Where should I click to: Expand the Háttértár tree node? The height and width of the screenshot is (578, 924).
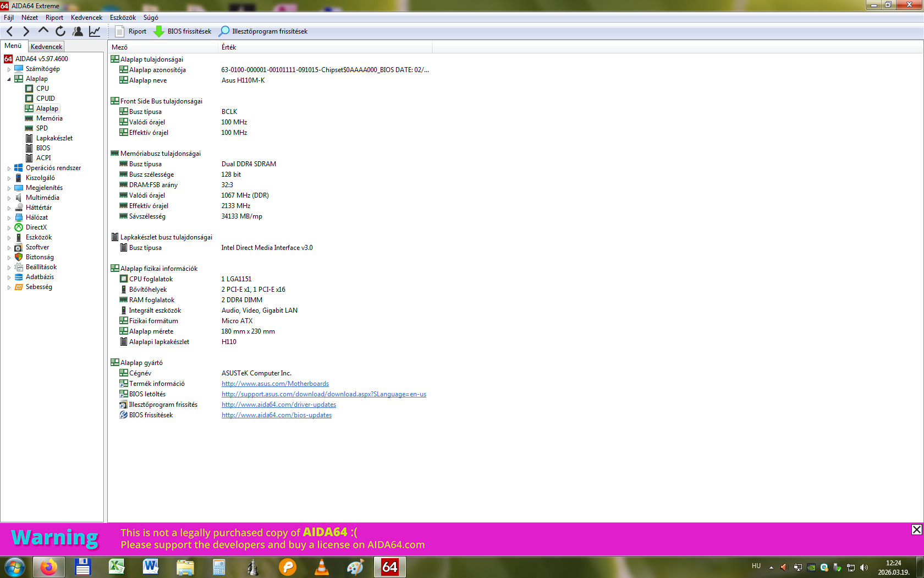point(9,208)
